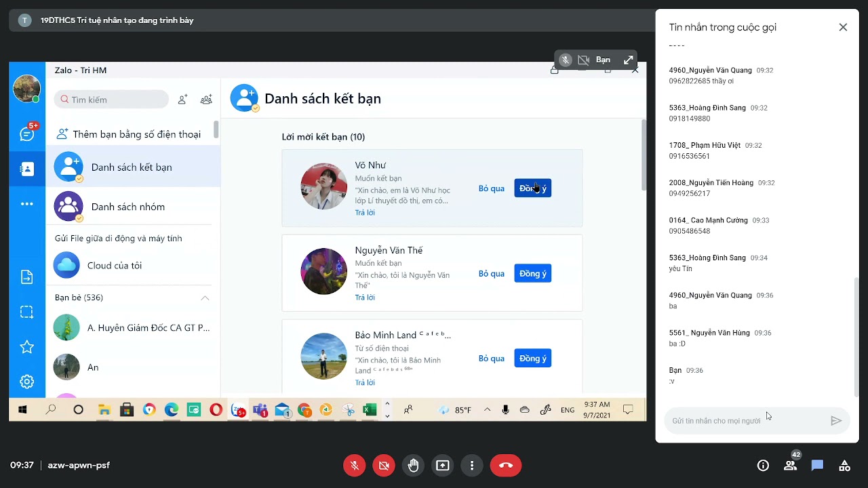Click Bỏ qua for Võ Như
Screen dimensions: 868x488
tap(492, 188)
